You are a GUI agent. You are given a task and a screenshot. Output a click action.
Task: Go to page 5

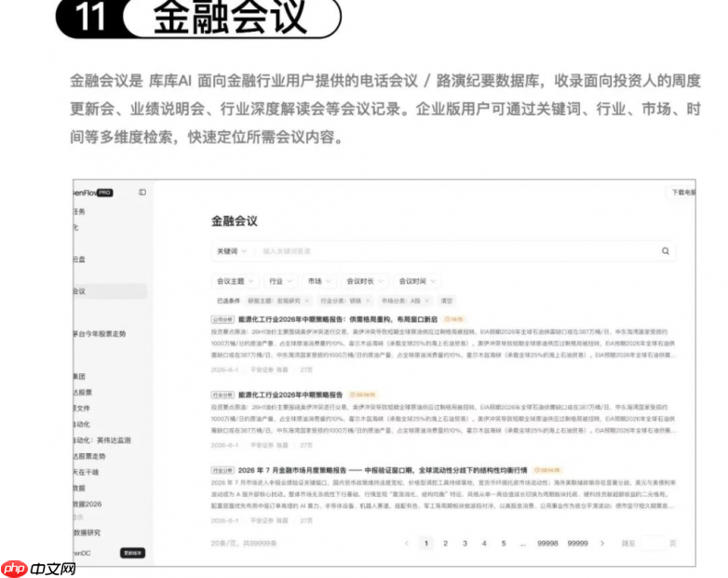(x=504, y=544)
